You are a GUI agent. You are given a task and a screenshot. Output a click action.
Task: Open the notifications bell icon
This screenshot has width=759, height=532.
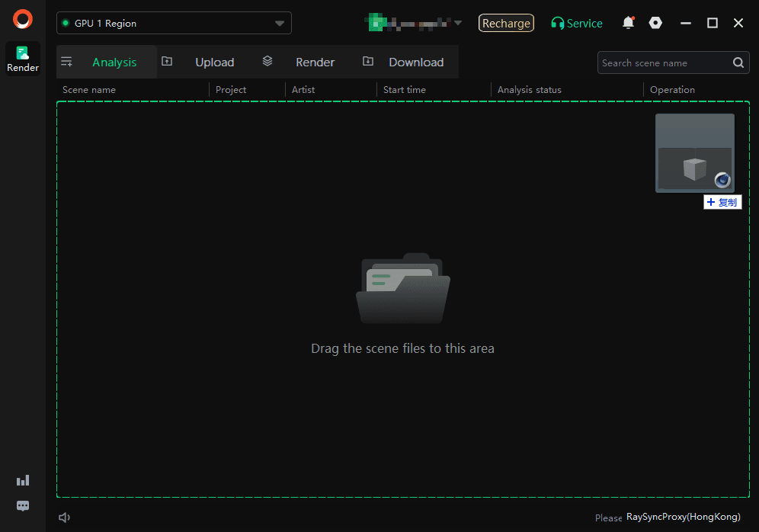coord(628,23)
